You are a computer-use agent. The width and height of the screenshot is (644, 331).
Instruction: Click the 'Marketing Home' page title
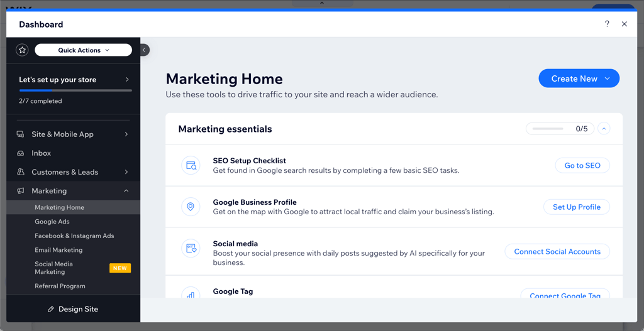click(x=225, y=79)
